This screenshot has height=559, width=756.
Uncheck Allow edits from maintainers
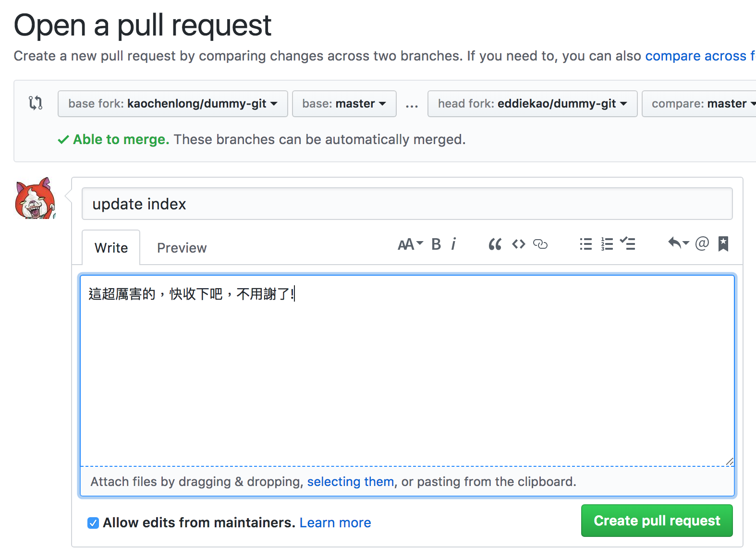(93, 523)
